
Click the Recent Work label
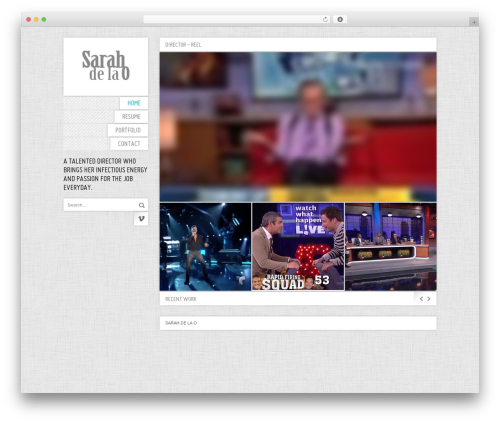click(x=181, y=299)
